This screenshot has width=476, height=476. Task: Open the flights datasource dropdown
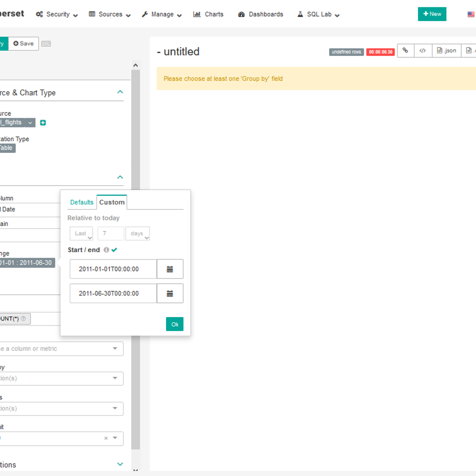pos(29,122)
